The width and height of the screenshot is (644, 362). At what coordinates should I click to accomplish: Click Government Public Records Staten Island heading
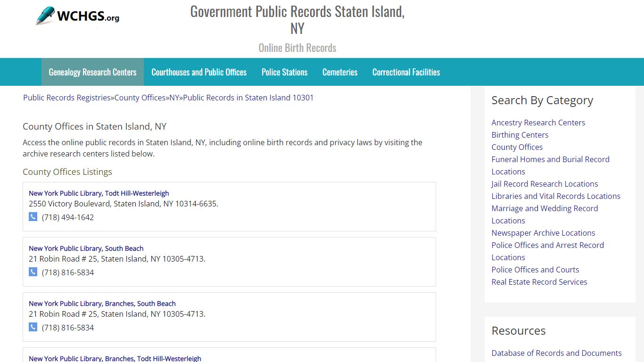297,20
